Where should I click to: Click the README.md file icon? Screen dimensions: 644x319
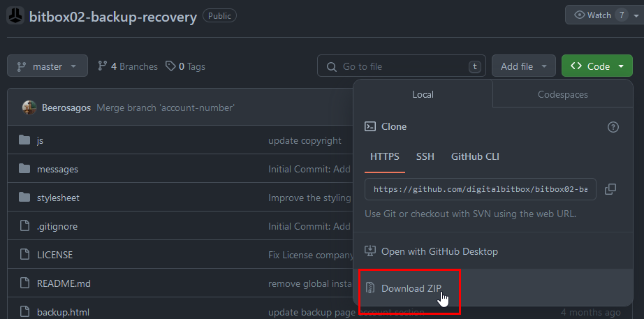point(24,283)
